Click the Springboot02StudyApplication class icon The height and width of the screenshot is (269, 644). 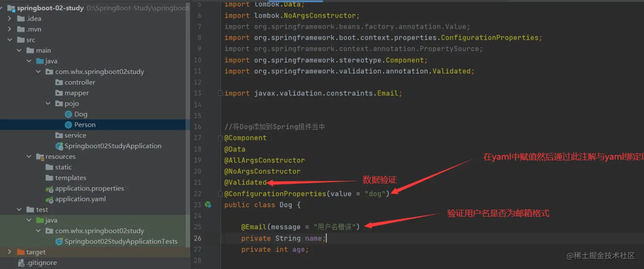[x=59, y=146]
